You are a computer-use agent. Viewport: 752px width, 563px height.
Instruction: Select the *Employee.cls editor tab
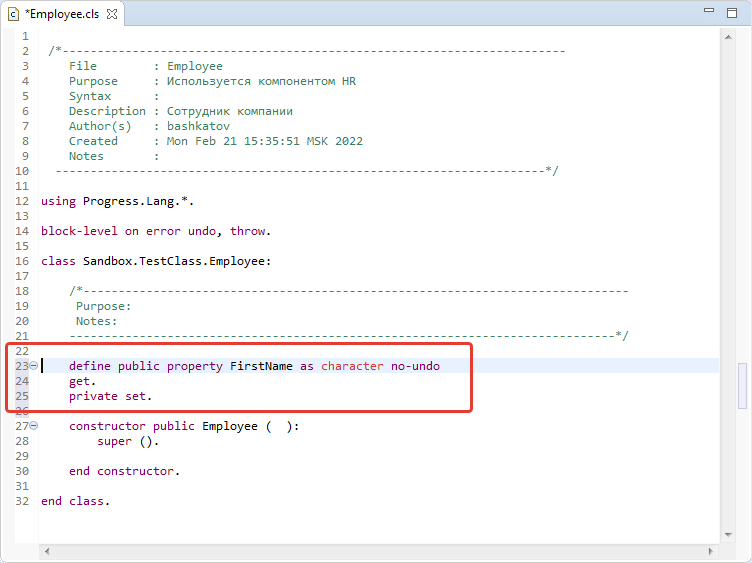click(x=63, y=14)
